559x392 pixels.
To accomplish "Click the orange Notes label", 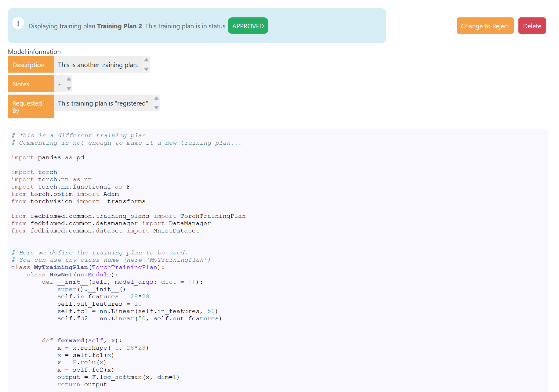I will [x=31, y=84].
